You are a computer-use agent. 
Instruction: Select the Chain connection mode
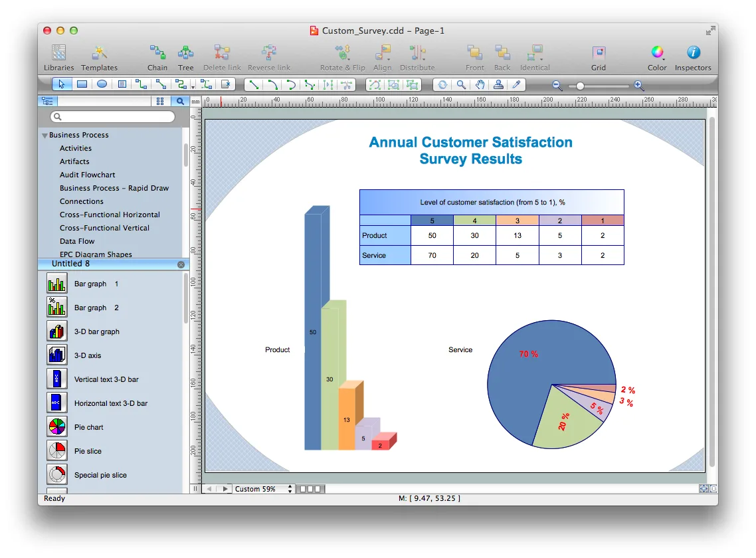[x=157, y=57]
